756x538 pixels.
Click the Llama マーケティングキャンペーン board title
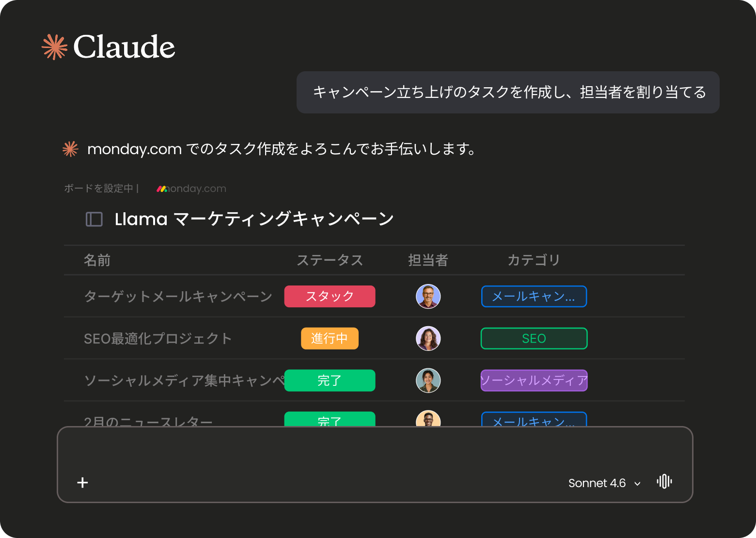click(x=254, y=219)
